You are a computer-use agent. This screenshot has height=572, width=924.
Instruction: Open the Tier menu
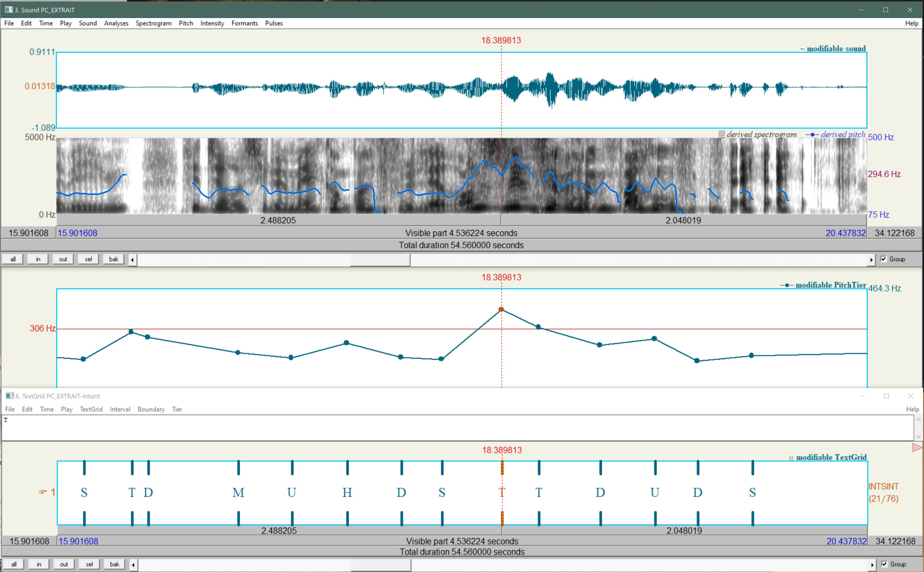click(177, 409)
